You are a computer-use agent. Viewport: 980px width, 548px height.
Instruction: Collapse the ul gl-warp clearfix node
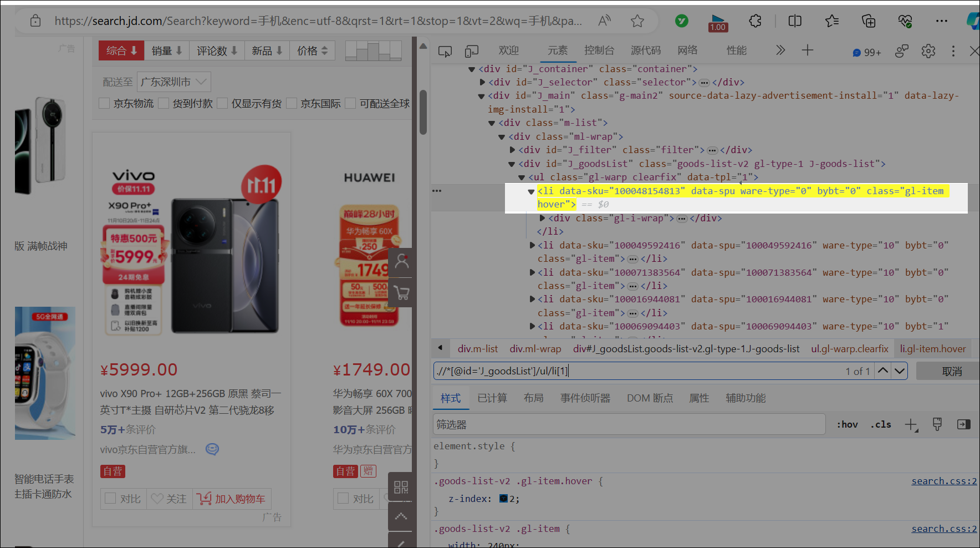[x=522, y=177]
